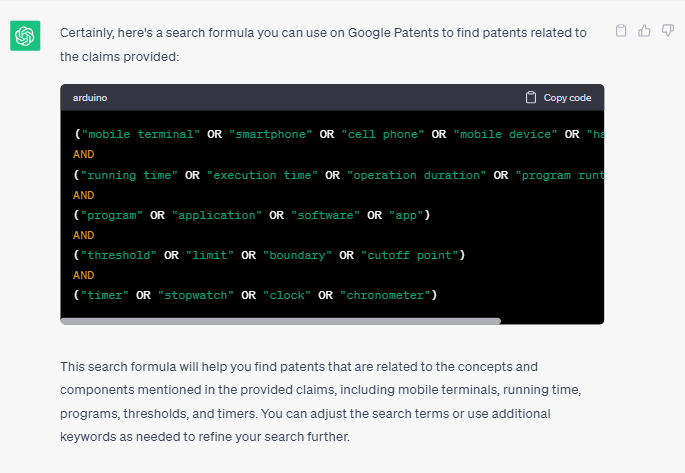The height and width of the screenshot is (473, 685).
Task: Copy the response with the clipboard icon
Action: pyautogui.click(x=621, y=31)
